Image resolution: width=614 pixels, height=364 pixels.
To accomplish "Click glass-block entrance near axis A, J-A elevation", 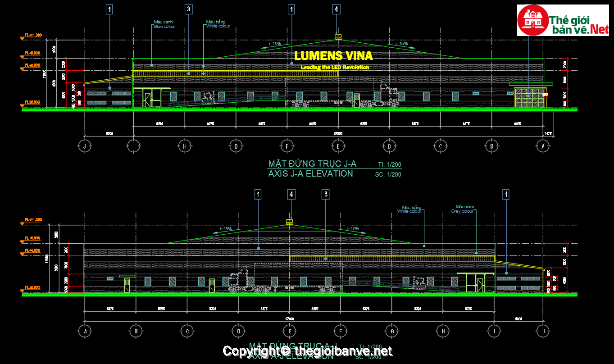I will pyautogui.click(x=529, y=97).
